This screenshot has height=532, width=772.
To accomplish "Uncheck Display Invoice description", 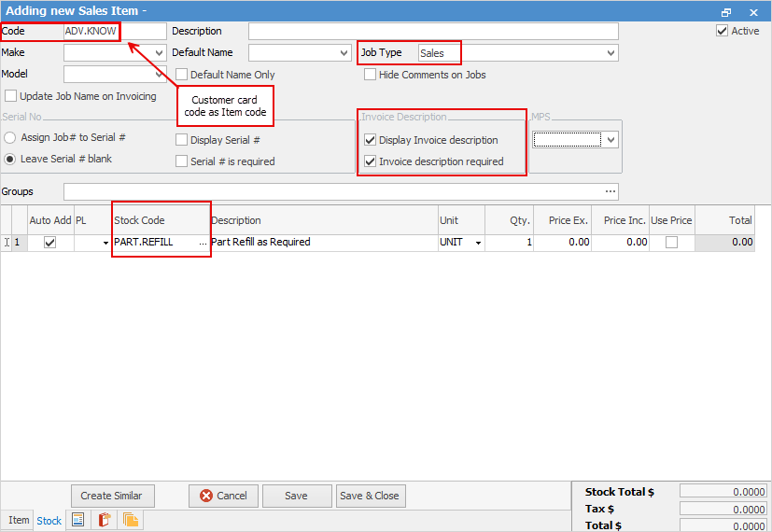I will point(370,140).
